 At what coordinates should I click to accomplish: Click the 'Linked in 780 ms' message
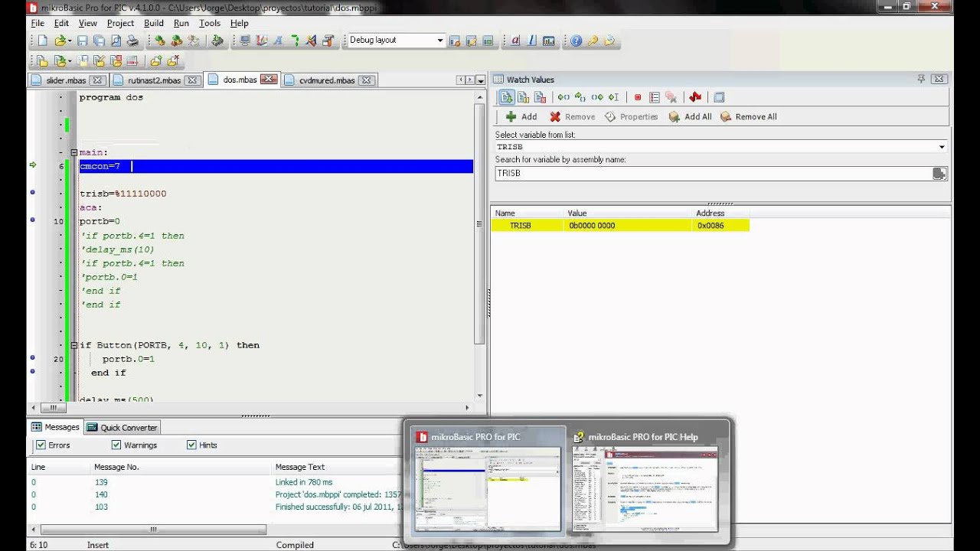[x=304, y=482]
